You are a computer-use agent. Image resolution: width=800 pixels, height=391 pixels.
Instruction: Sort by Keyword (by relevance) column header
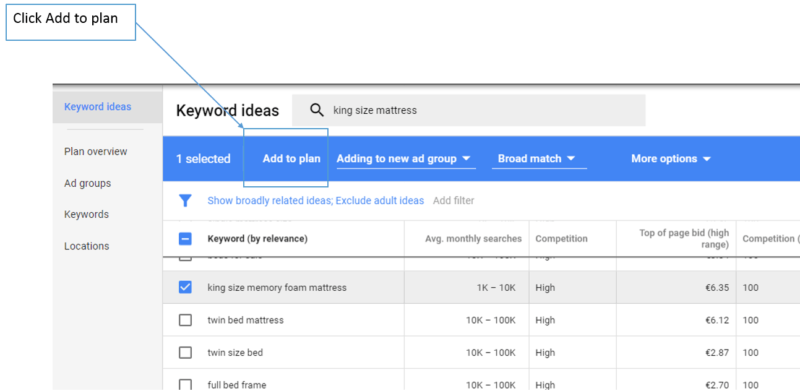257,239
